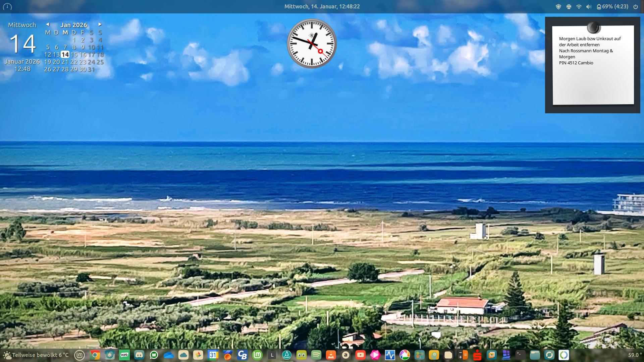The image size is (644, 362).
Task: Open the power menu in the top bar
Action: pos(635,7)
